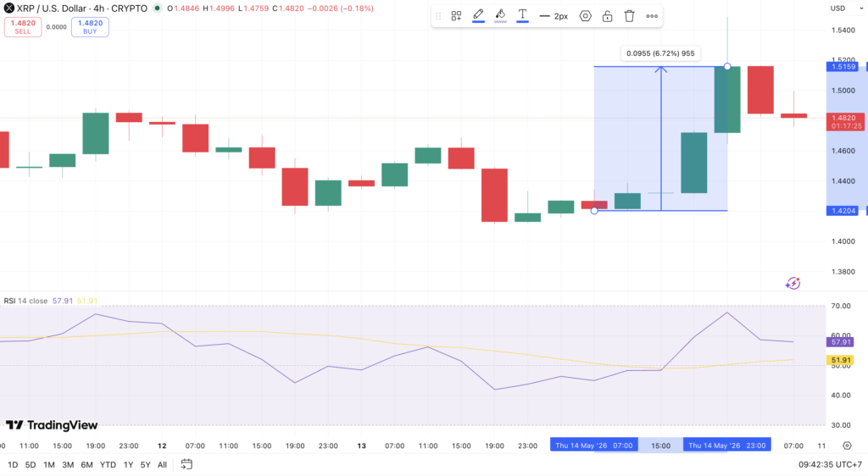
Task: Change text color with the T icon
Action: (x=522, y=15)
